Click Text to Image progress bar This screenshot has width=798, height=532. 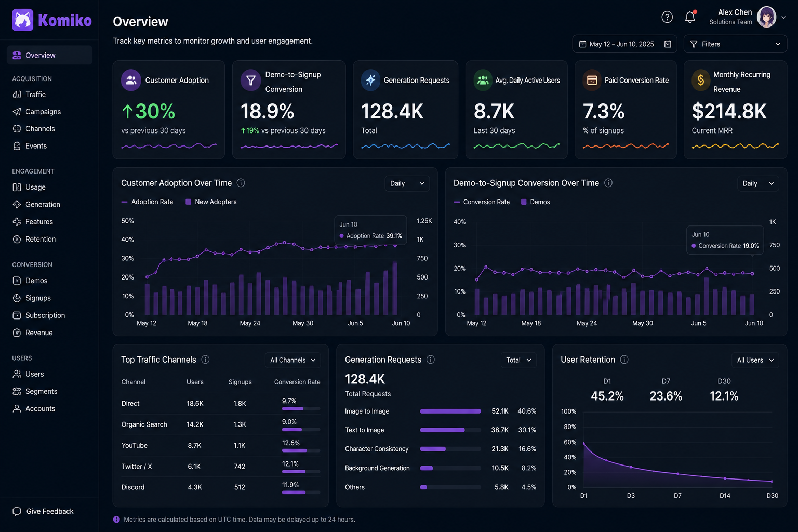tap(450, 430)
